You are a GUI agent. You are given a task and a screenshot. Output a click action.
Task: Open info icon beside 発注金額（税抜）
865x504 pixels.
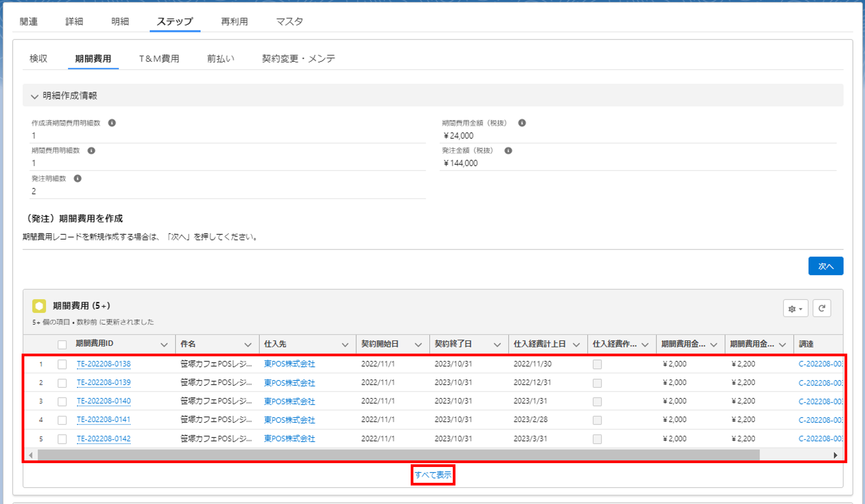pyautogui.click(x=508, y=151)
